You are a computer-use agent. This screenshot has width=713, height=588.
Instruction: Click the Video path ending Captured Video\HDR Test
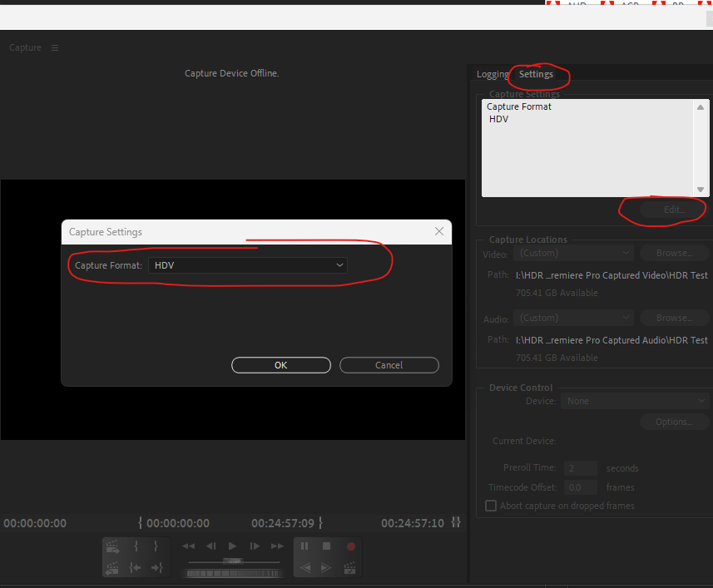pyautogui.click(x=611, y=275)
